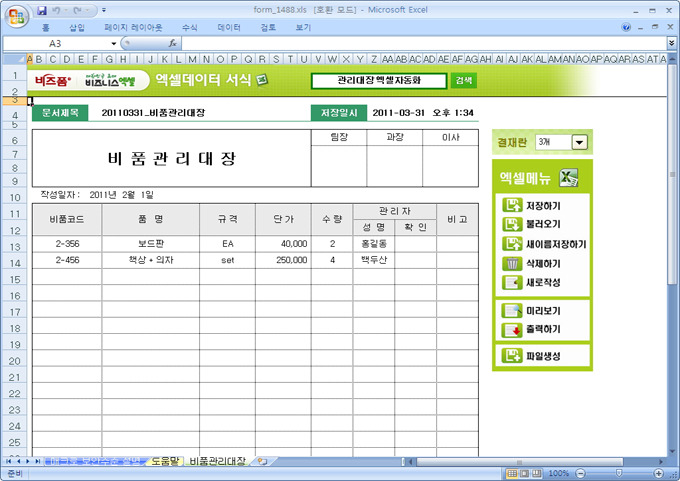Click the fx insert function icon

(173, 43)
